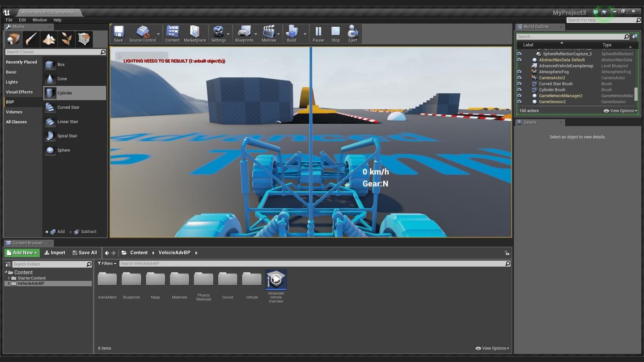Open the Window menu
644x362 pixels.
click(x=39, y=20)
